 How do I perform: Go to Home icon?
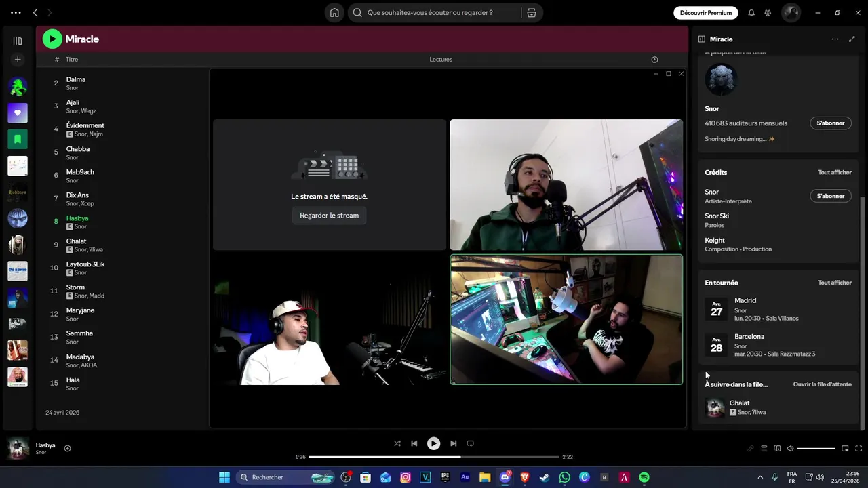click(x=334, y=13)
